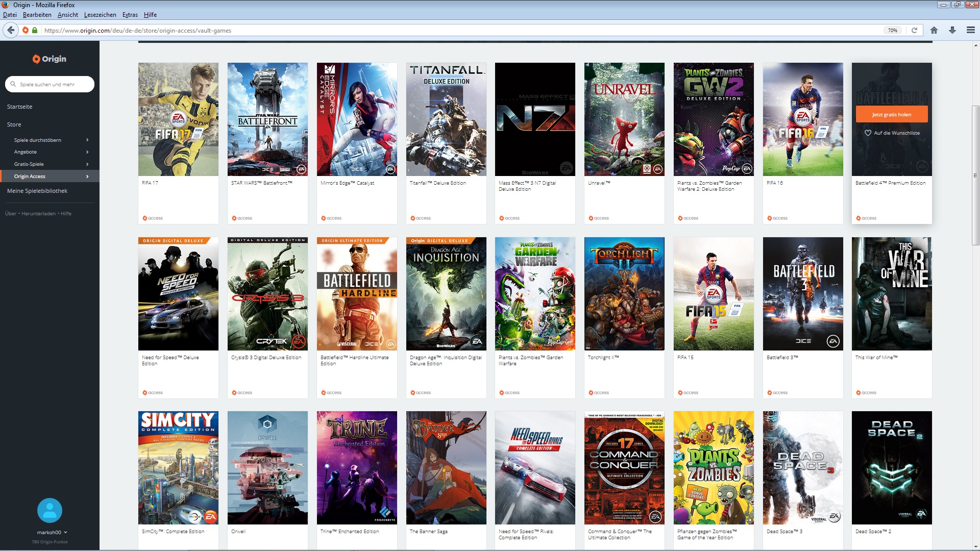The image size is (980, 551).
Task: Open the Extras menu in the menu bar
Action: [x=130, y=15]
